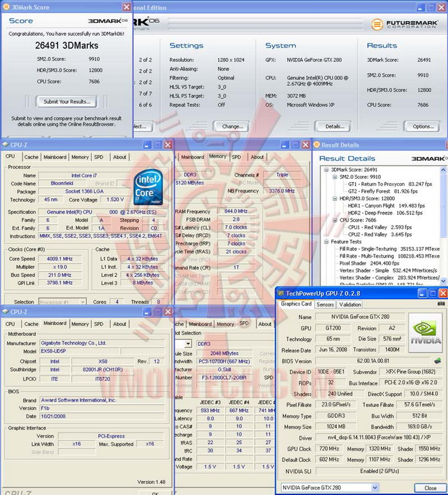Click the BIOS save chip icon in GPU-Z
The height and width of the screenshot is (495, 448).
coord(438,361)
